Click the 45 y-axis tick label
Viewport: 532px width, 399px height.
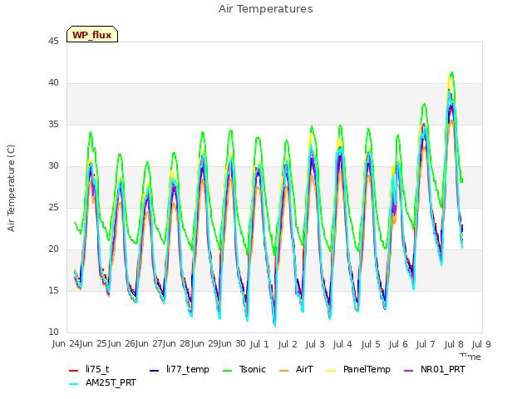pos(53,42)
